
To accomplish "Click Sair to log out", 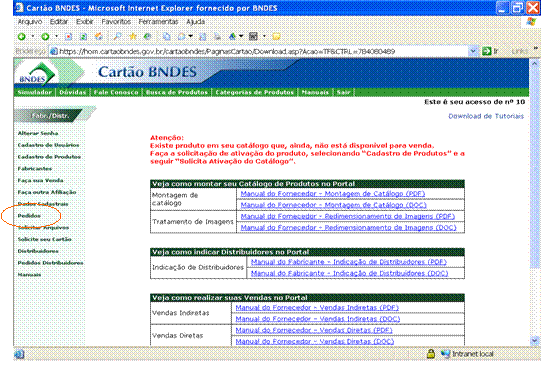I will pyautogui.click(x=344, y=92).
